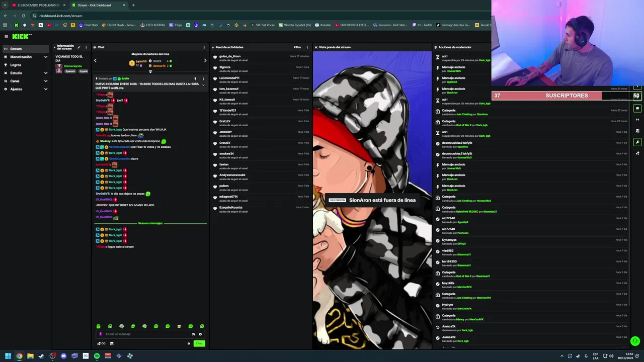Show previous top donors with left arrow
Image resolution: width=644 pixels, height=362 pixels.
click(95, 61)
